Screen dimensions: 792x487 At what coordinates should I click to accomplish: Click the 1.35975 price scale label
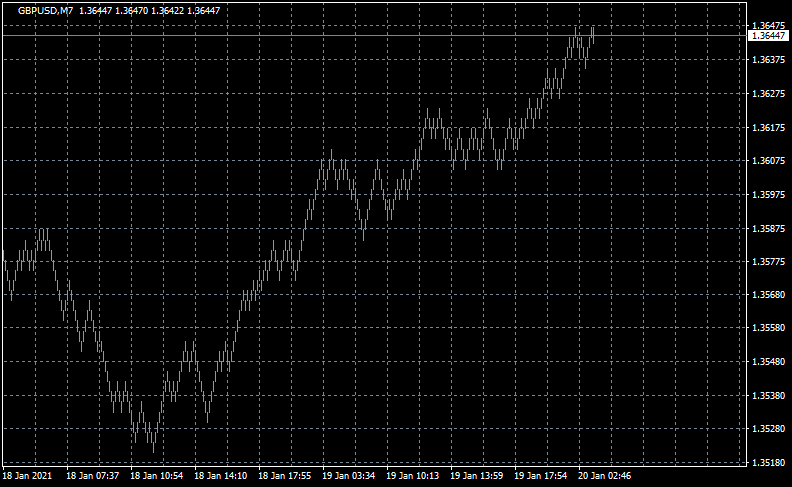[768, 194]
